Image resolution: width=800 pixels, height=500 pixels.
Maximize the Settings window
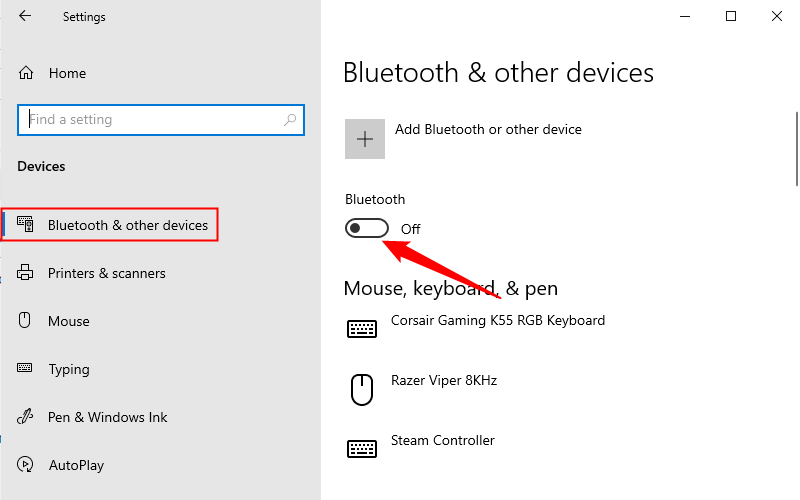click(731, 16)
